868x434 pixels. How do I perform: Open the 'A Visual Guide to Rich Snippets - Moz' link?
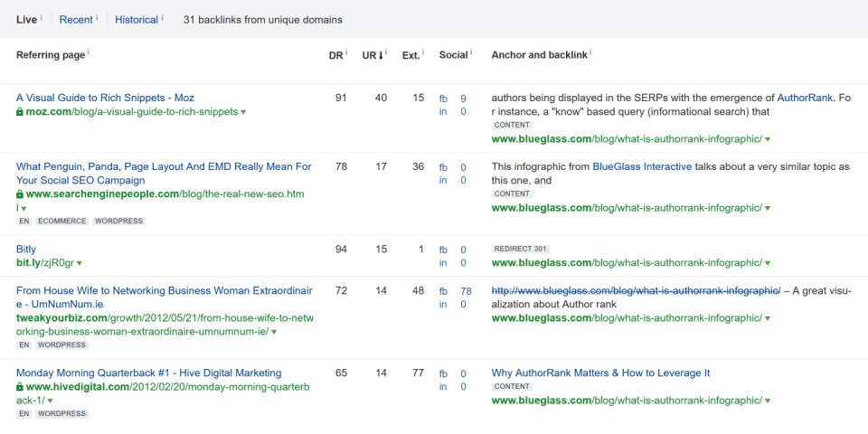(x=105, y=98)
